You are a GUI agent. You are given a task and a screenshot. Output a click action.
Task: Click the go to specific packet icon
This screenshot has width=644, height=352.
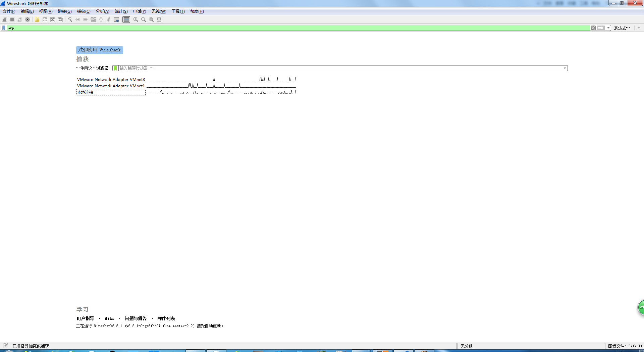click(93, 19)
